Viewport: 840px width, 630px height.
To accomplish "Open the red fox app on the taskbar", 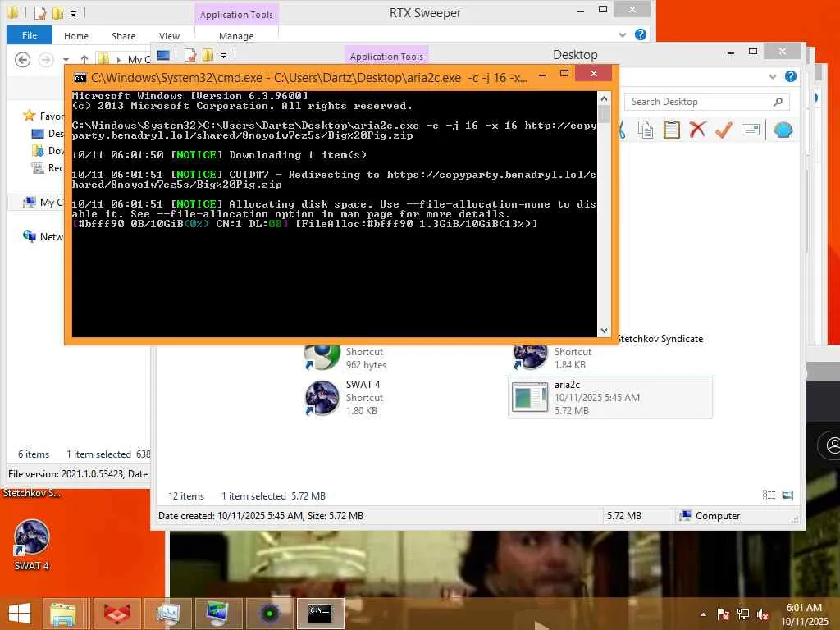I will coord(116,614).
